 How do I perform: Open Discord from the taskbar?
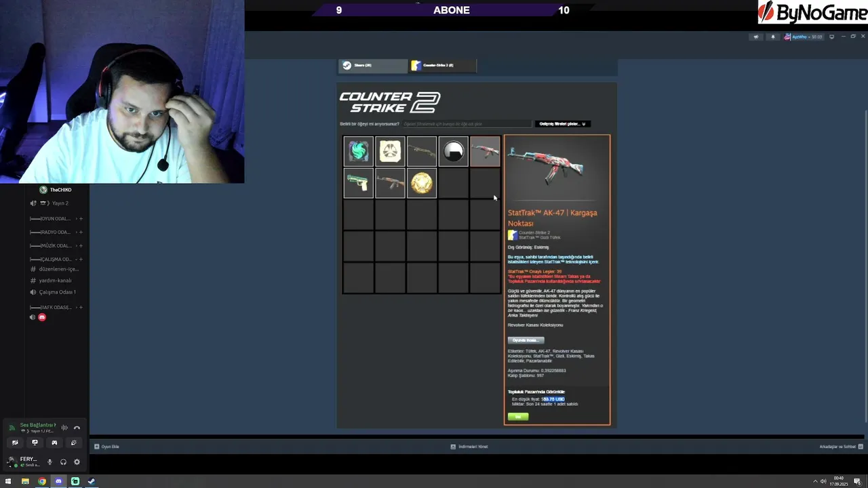pyautogui.click(x=58, y=481)
